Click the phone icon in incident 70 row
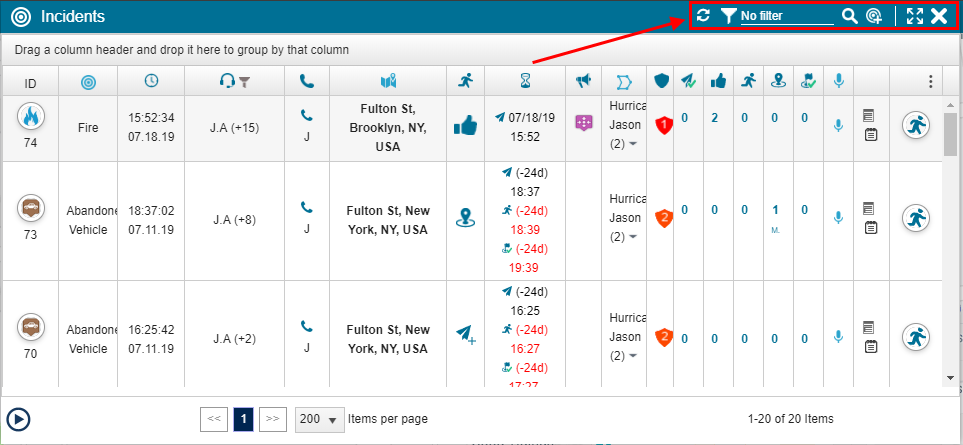 (307, 327)
